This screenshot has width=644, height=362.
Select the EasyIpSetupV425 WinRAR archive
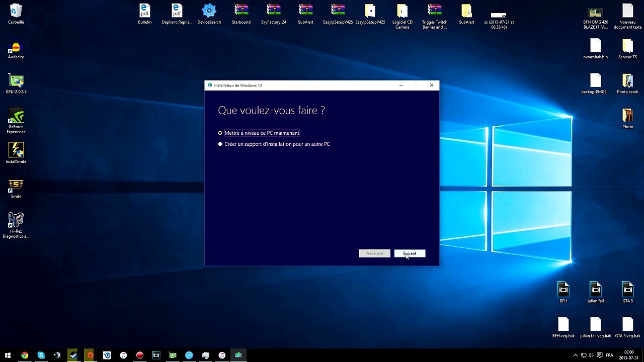[338, 14]
